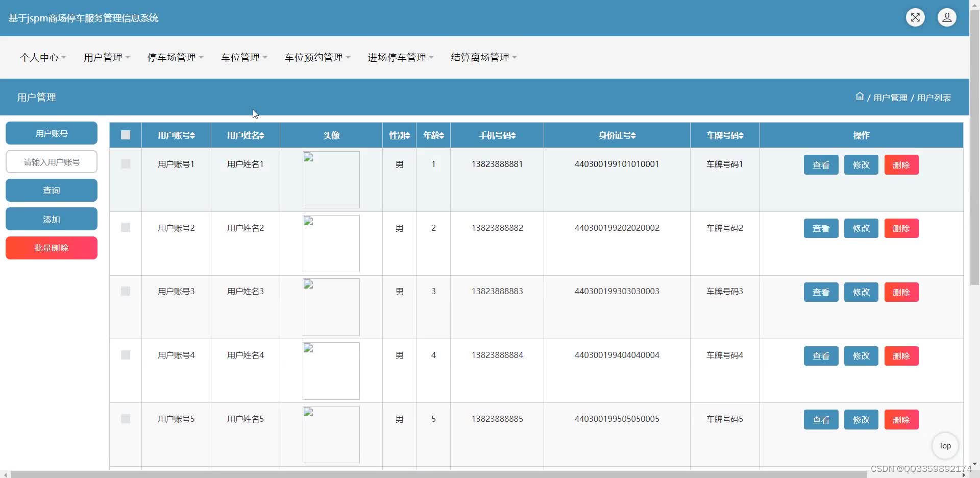Screen dimensions: 980x478
Task: Click the Top back-to-top button
Action: [x=945, y=446]
